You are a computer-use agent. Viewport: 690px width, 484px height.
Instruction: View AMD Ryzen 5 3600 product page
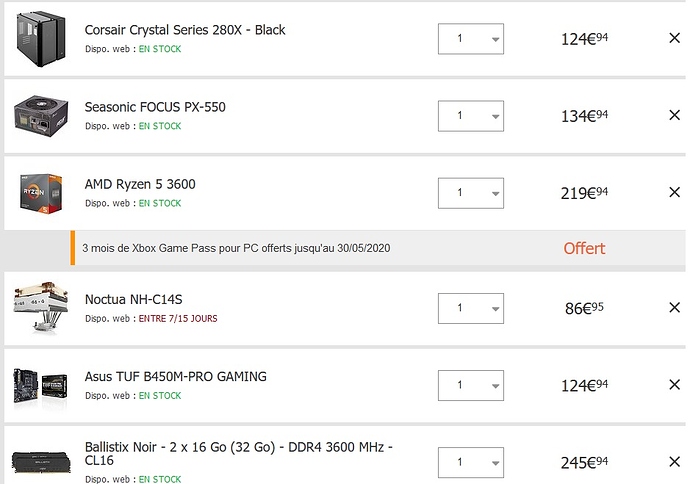coord(140,184)
